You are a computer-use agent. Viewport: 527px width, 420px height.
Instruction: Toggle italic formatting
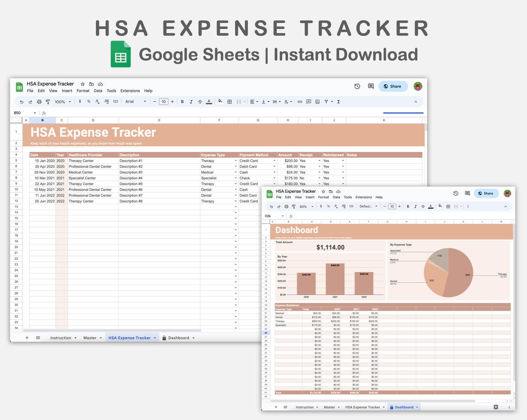point(191,101)
